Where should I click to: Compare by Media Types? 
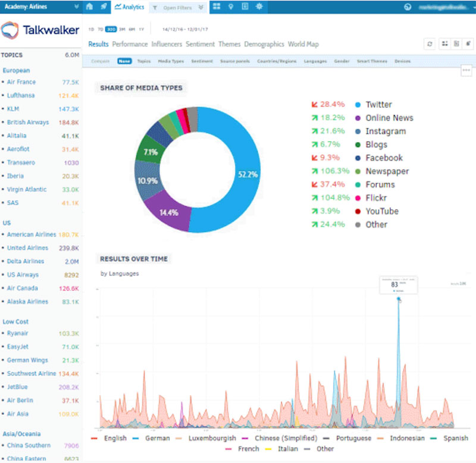(x=171, y=61)
